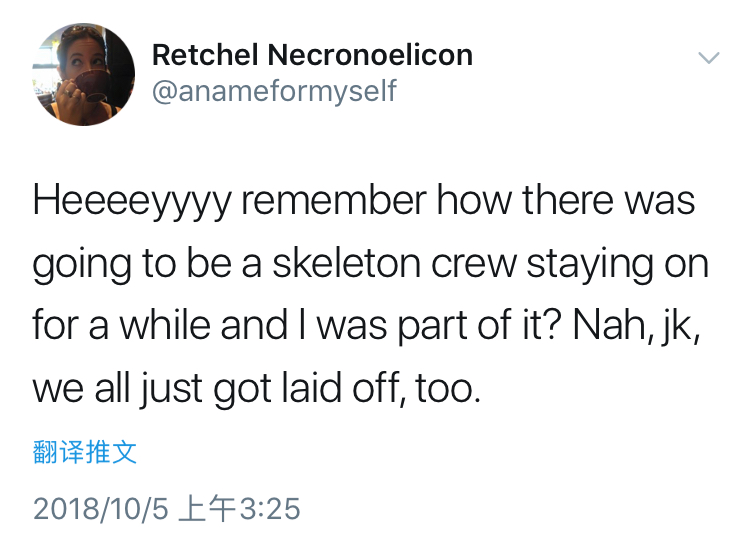The width and height of the screenshot is (750, 548).
Task: Click the 翻译推文 translate tweet link
Action: pos(85,452)
